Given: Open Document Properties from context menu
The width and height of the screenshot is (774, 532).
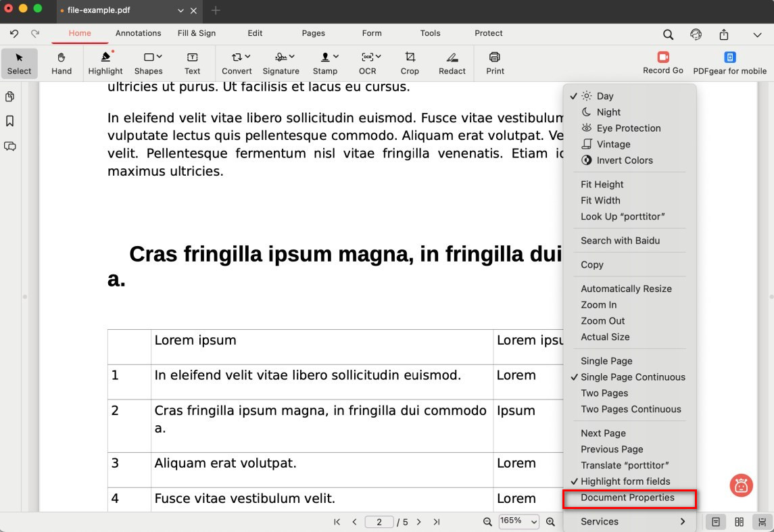Looking at the screenshot, I should click(627, 498).
